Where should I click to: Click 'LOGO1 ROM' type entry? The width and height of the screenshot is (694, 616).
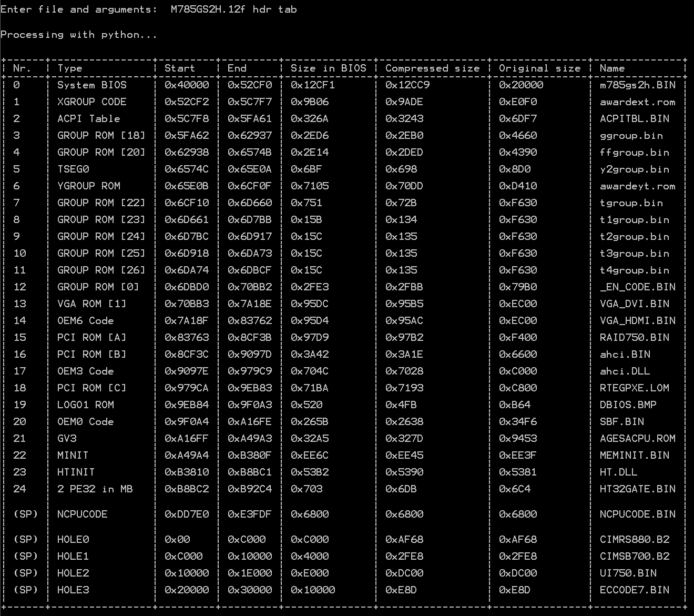click(85, 405)
